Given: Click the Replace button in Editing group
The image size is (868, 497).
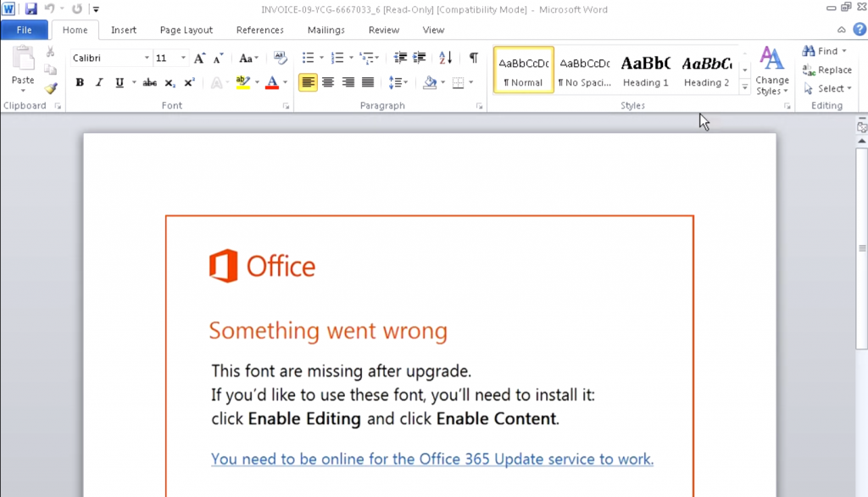Looking at the screenshot, I should pos(828,70).
